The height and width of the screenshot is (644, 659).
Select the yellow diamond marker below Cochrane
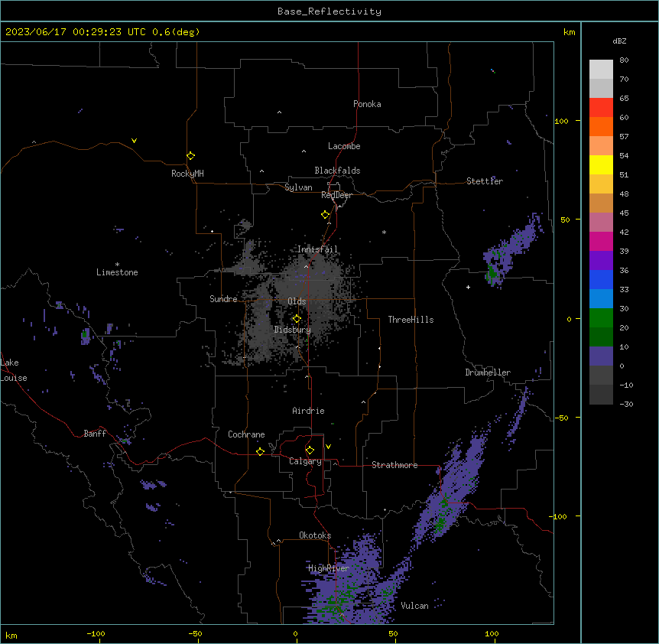point(260,451)
